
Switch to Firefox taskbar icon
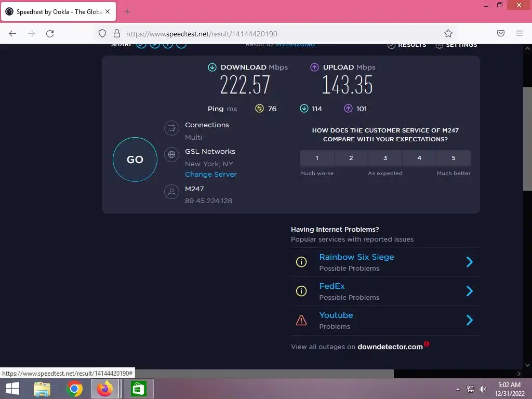point(105,389)
